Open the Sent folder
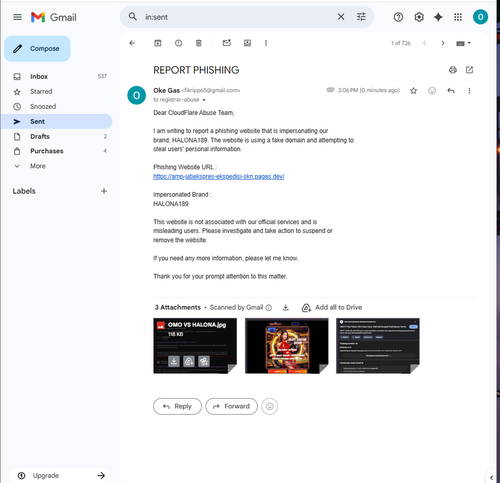This screenshot has width=500, height=483. point(56,121)
